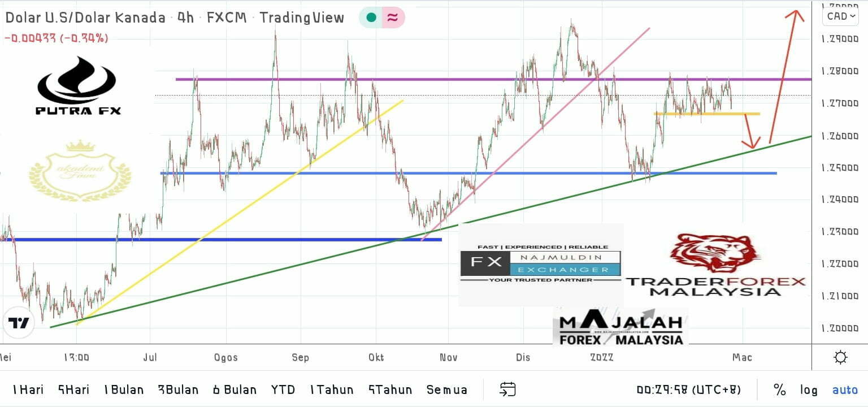Toggle log scale mode
868x407 pixels.
click(x=809, y=389)
